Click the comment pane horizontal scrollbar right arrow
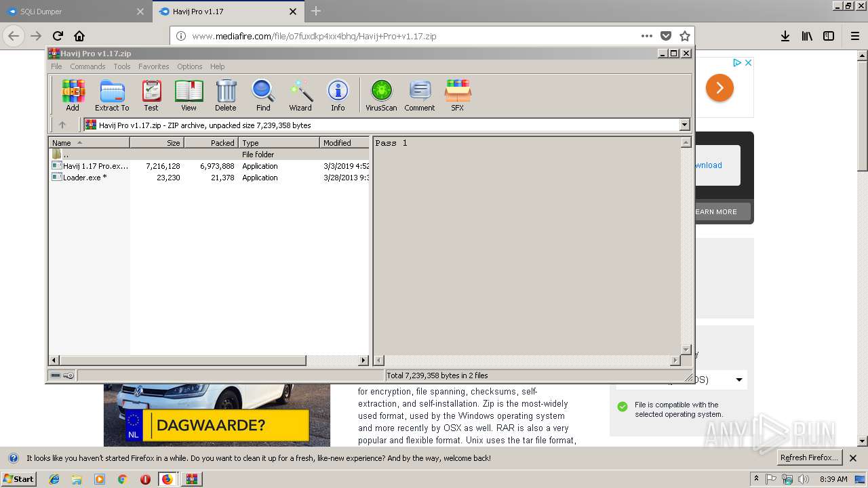The width and height of the screenshot is (868, 488). (675, 361)
